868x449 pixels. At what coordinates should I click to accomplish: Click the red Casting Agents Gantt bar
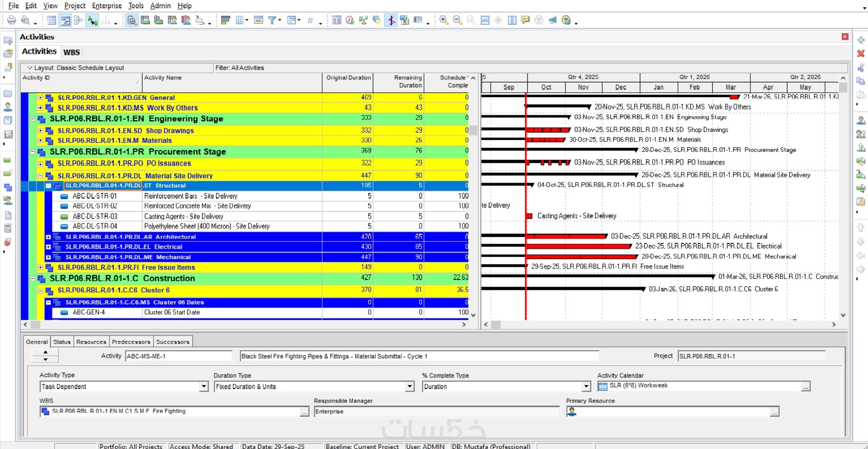click(x=529, y=216)
